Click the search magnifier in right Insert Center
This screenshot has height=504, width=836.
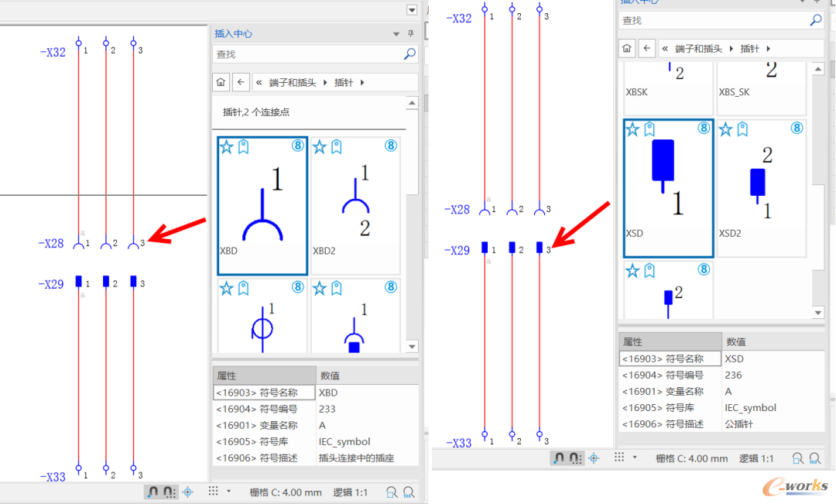(x=816, y=20)
